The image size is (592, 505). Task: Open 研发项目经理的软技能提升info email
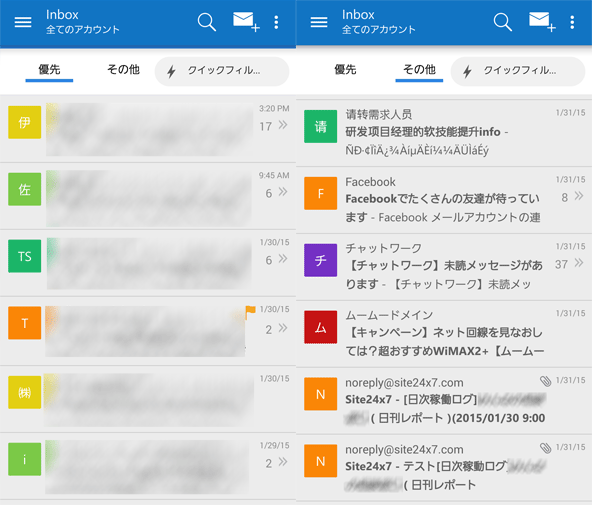coord(444,133)
